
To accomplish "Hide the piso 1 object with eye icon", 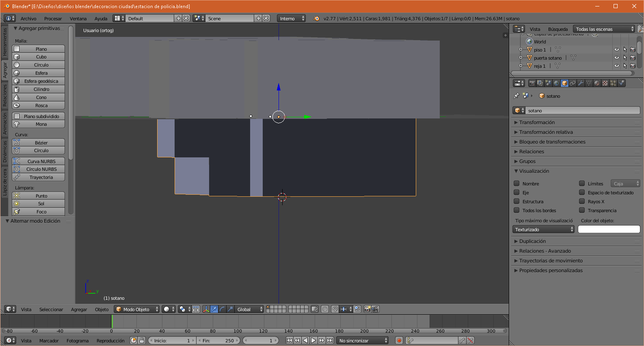I will point(616,50).
